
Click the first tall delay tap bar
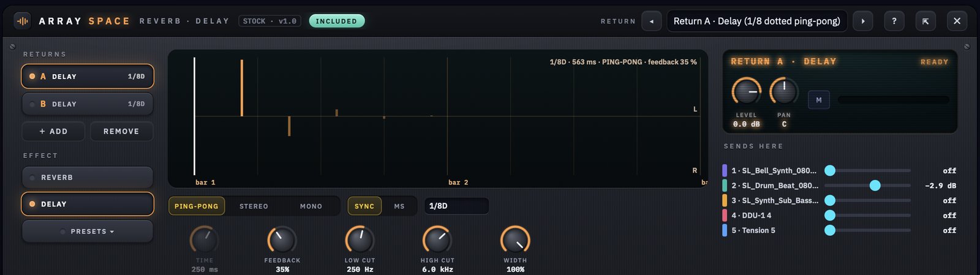click(242, 88)
